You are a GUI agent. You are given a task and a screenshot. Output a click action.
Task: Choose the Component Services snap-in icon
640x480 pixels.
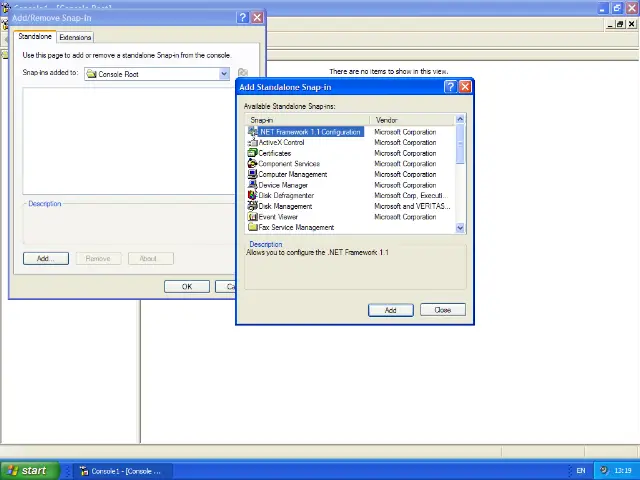click(x=252, y=164)
